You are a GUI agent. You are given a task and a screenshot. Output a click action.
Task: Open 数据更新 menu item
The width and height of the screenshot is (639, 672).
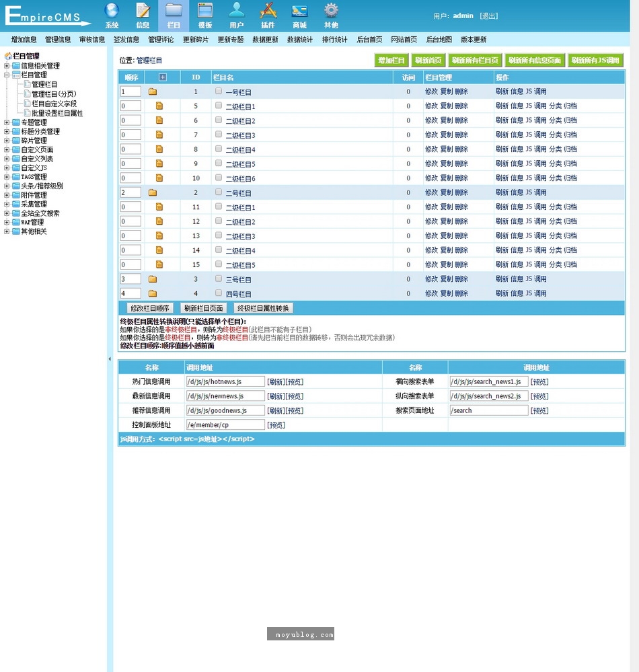pos(265,40)
